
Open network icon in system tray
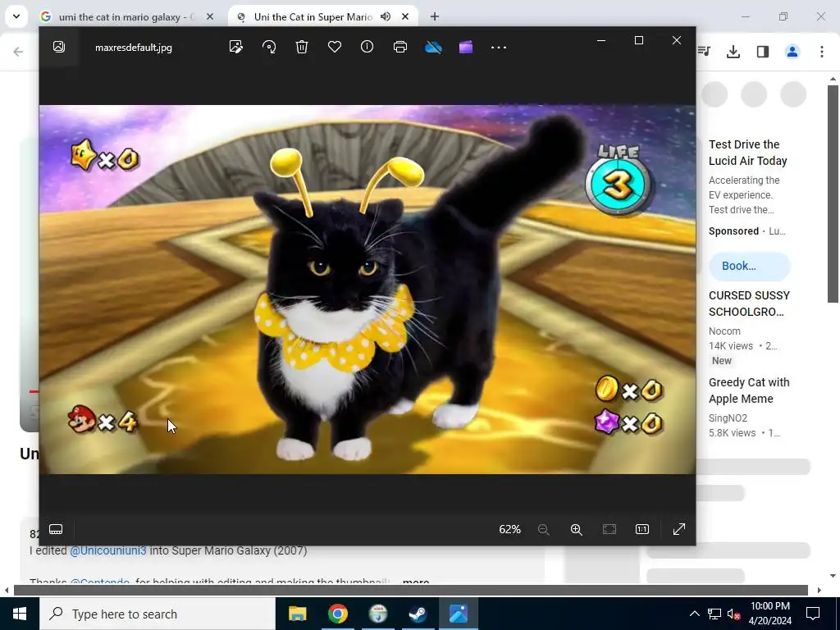tap(714, 614)
